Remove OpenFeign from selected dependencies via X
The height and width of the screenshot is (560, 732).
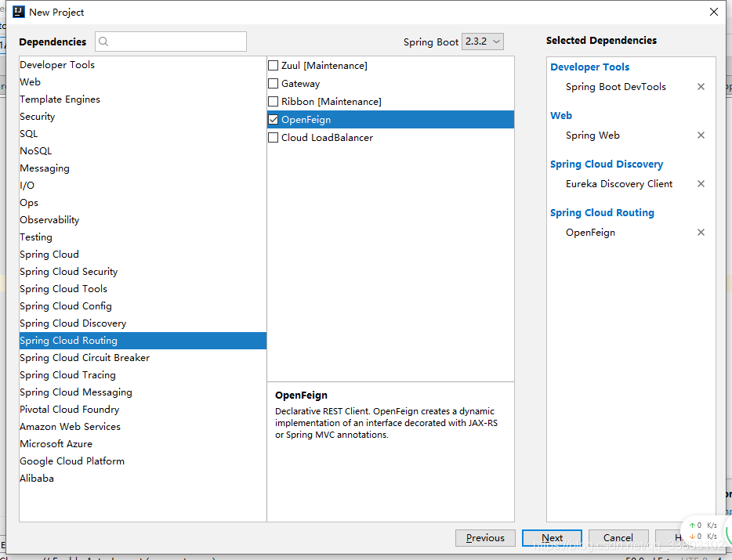pos(701,233)
